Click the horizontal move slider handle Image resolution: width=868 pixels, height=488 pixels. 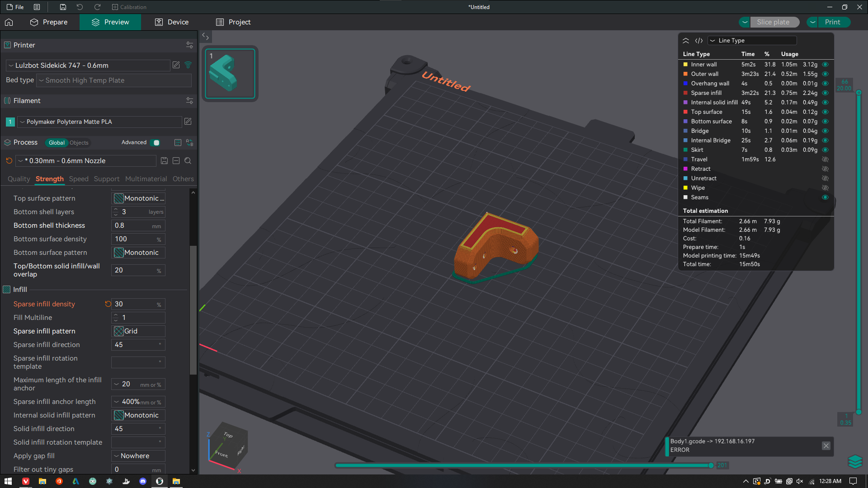click(711, 465)
